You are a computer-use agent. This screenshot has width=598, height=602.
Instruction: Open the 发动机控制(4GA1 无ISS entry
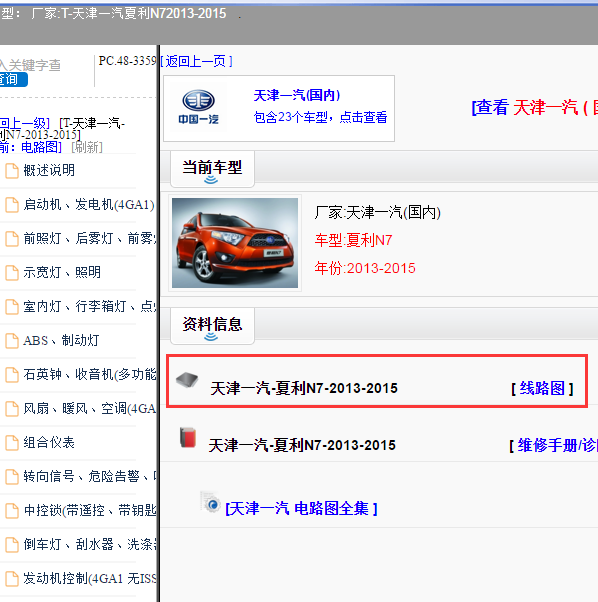point(90,578)
